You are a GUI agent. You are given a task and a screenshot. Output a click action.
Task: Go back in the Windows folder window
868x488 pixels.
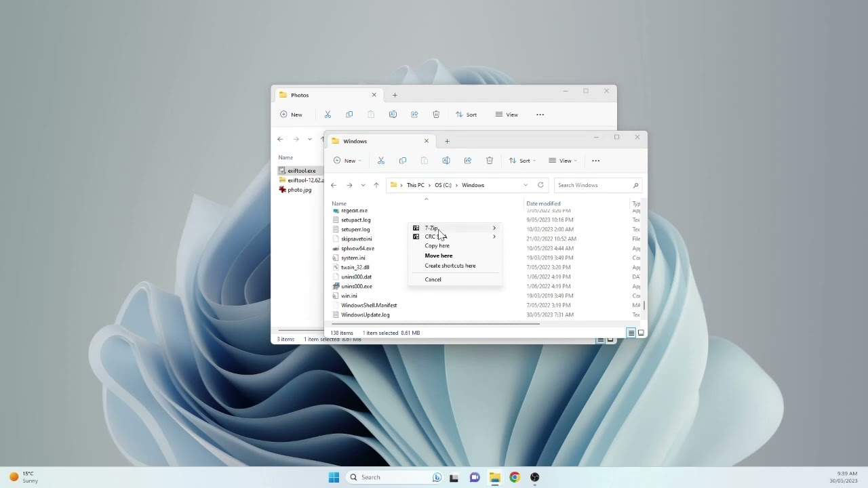334,185
